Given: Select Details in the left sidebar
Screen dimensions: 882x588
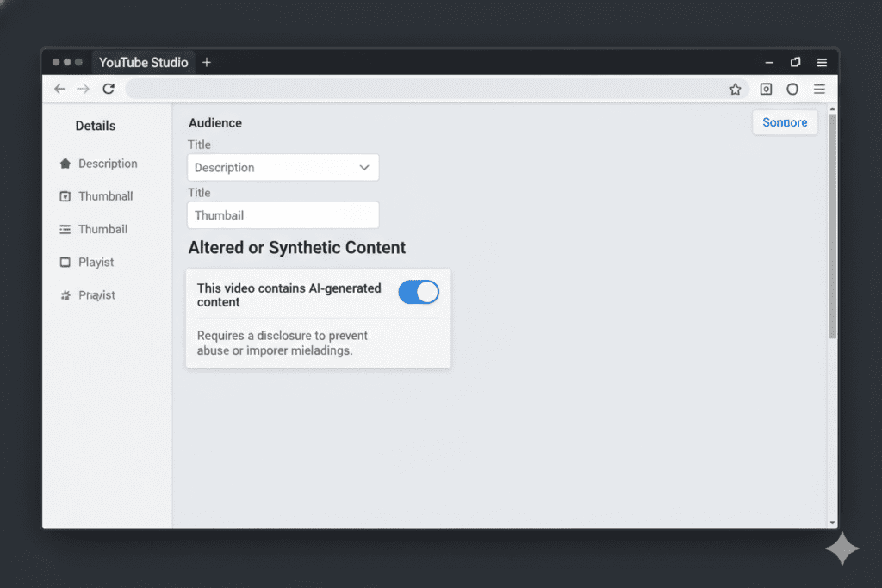Looking at the screenshot, I should coord(95,126).
